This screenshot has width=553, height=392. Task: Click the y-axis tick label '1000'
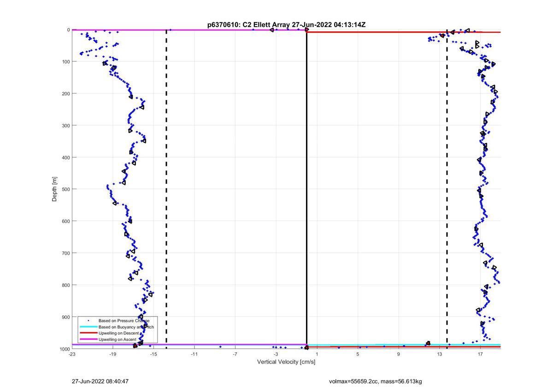[x=65, y=349]
